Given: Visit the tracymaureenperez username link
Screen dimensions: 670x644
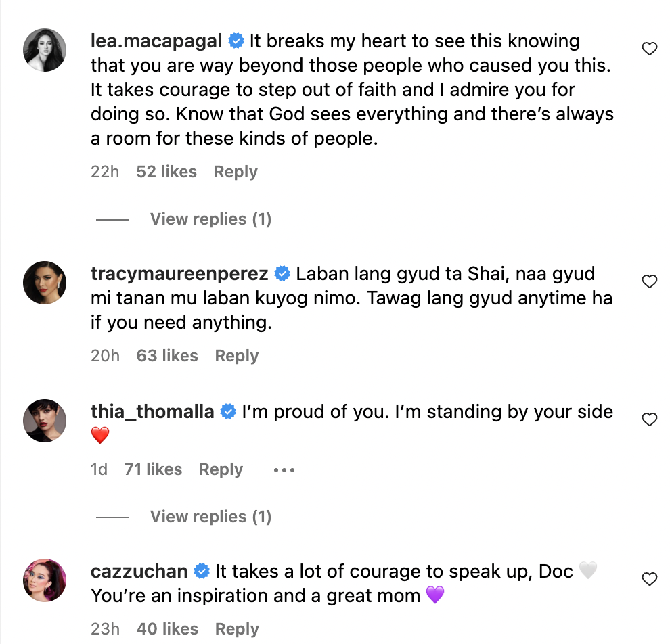Looking at the screenshot, I should point(179,274).
